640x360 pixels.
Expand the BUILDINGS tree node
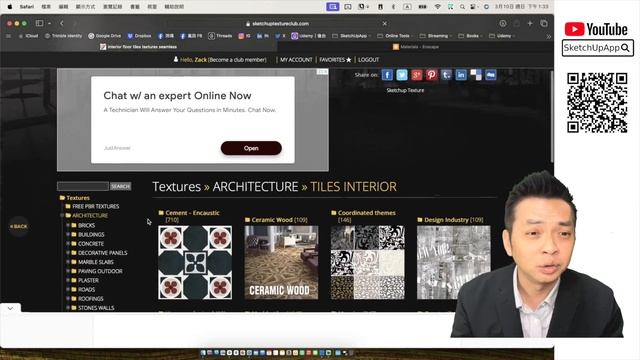click(x=68, y=234)
